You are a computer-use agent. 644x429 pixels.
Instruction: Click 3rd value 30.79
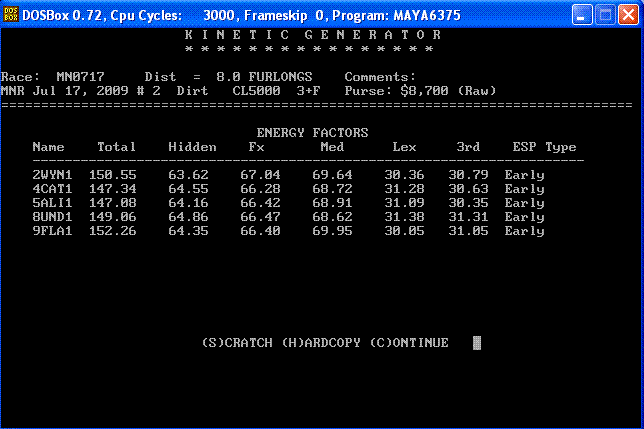pyautogui.click(x=468, y=175)
